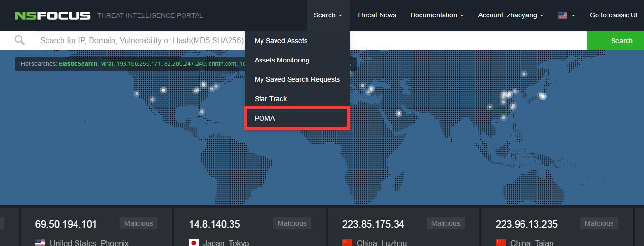Click the ElasticSearch hot search link
644x246 pixels.
[x=78, y=64]
